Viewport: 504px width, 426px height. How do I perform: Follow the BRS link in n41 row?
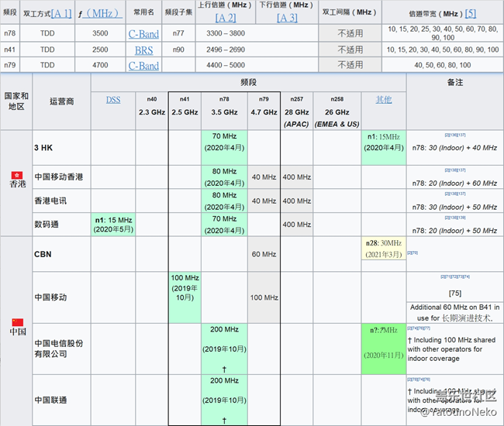(x=143, y=50)
